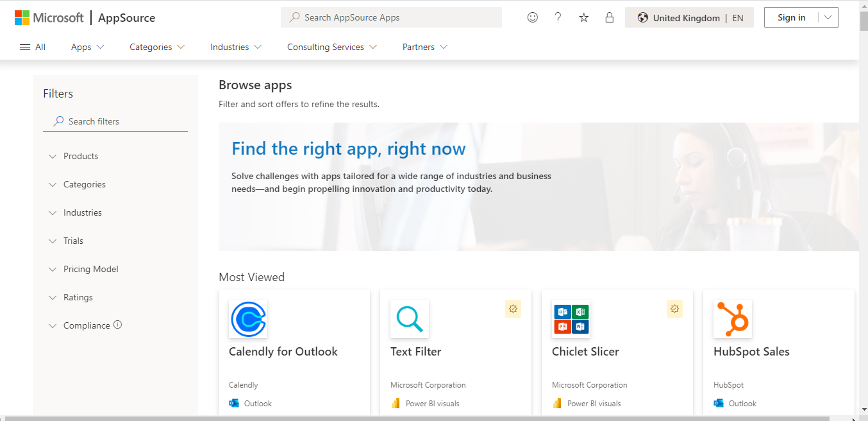Click the horizontal scrollbar at bottom
Image resolution: width=868 pixels, height=421 pixels.
(417, 419)
